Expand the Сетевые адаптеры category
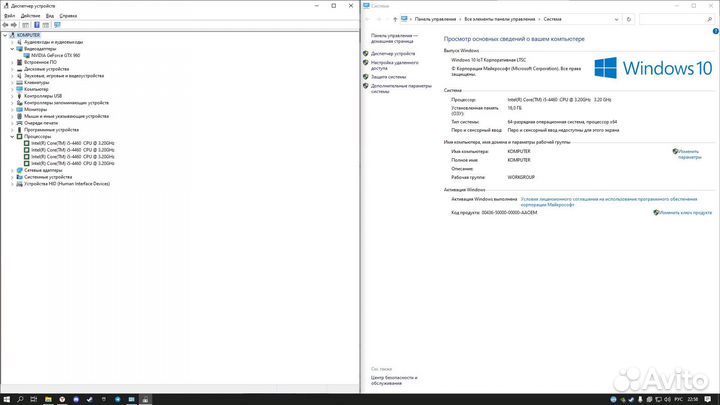The image size is (720, 405). coord(12,170)
